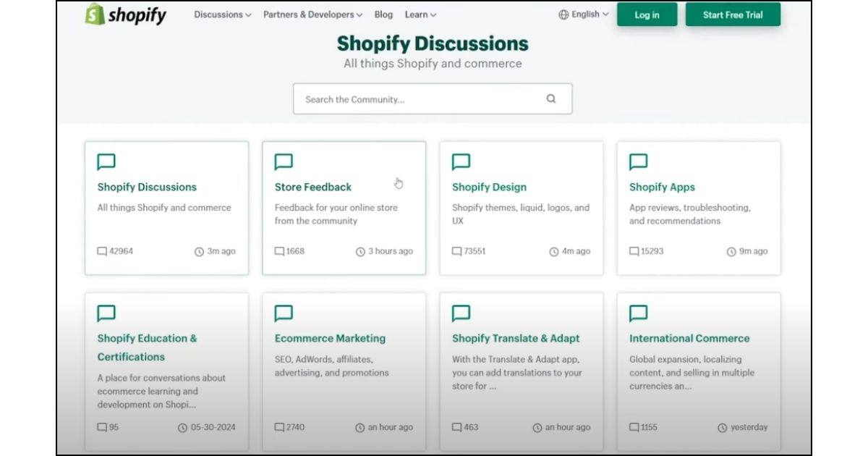Click chat bubble icon on Shopify Apps card
868x456 pixels.
pyautogui.click(x=638, y=162)
